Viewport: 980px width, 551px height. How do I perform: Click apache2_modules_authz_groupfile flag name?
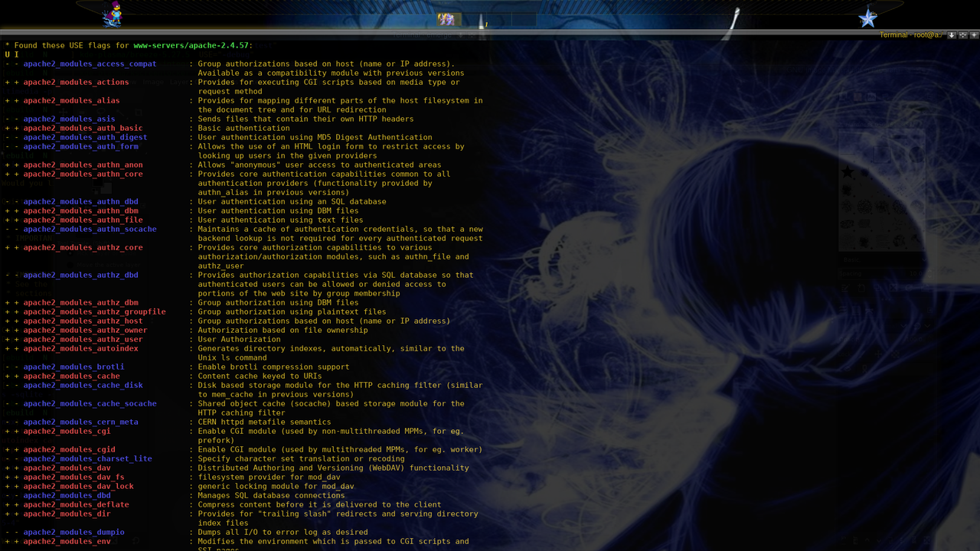[x=94, y=312]
